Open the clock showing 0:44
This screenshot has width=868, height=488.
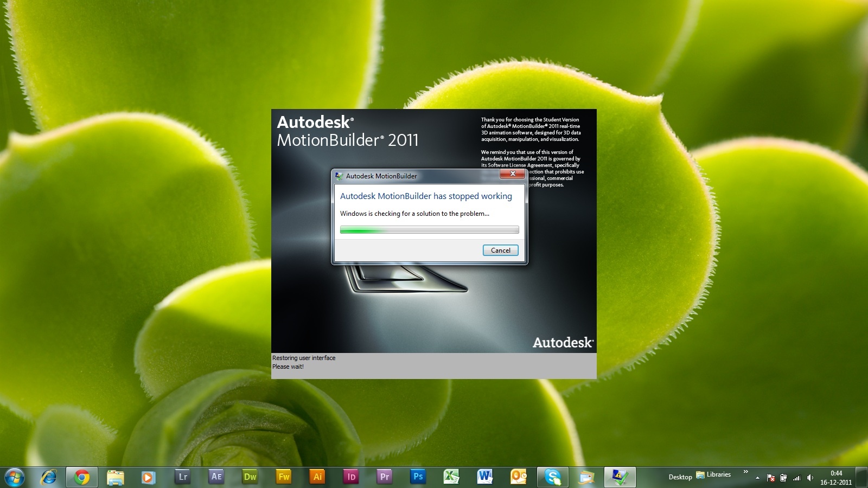coord(836,477)
